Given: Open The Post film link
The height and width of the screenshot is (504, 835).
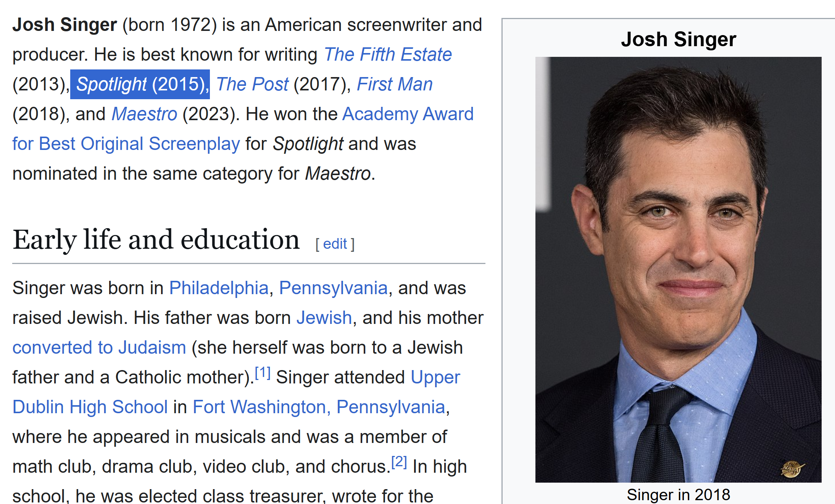Looking at the screenshot, I should [x=252, y=84].
